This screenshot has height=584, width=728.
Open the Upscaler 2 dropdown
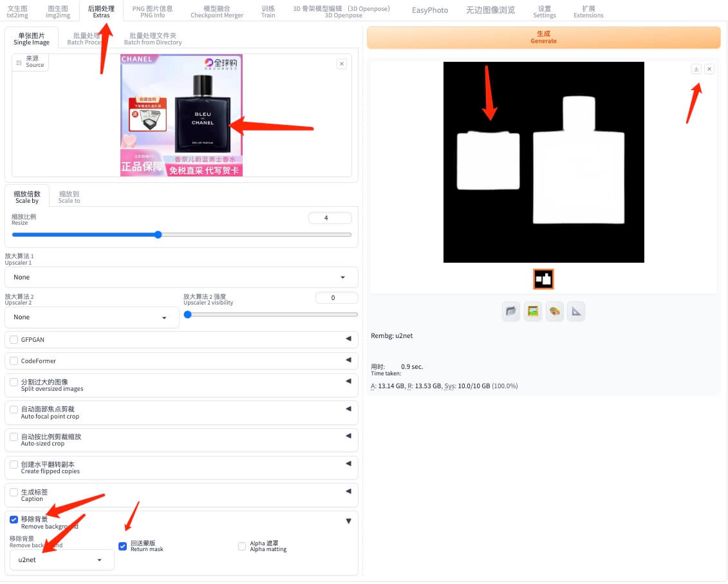click(92, 317)
